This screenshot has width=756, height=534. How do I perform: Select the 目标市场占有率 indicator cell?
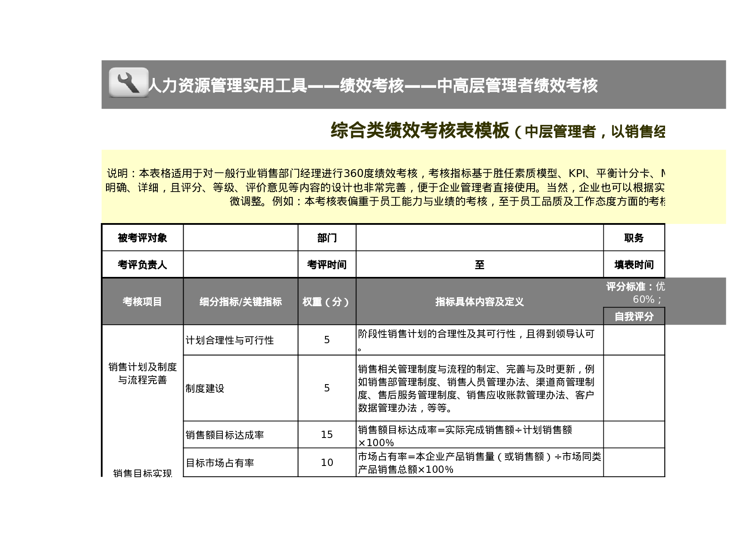(x=220, y=463)
